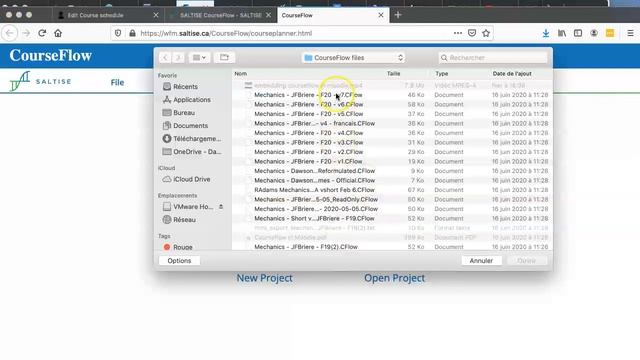Viewport: 640px width, 360px height.
Task: Select Mechanics - JFBriere - F20 - v4.CFlow
Action: coord(392,133)
